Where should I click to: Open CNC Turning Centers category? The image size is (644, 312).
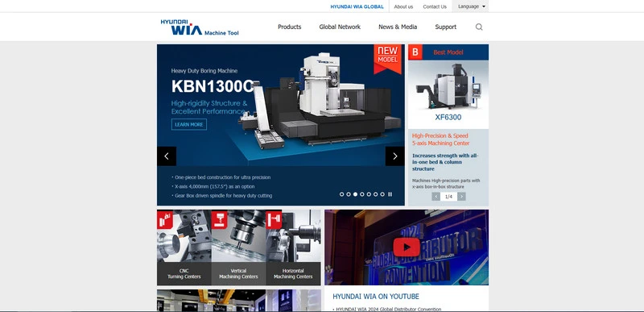tap(184, 274)
